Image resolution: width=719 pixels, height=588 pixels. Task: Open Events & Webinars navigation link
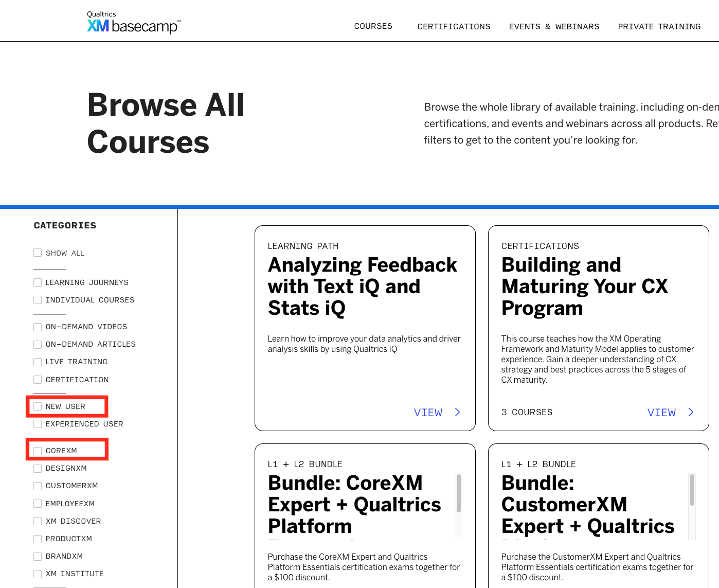coord(554,27)
